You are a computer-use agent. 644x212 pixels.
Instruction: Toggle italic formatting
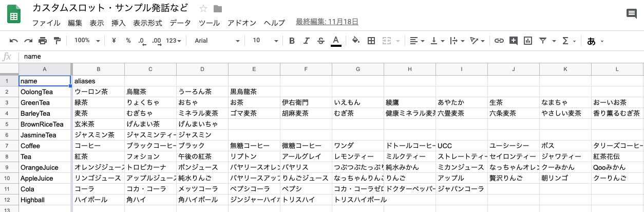(x=307, y=41)
